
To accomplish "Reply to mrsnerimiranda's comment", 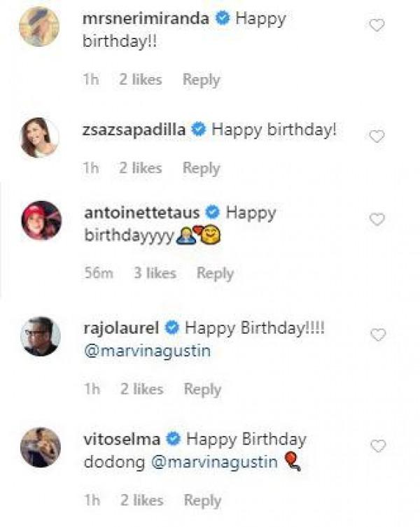I will pyautogui.click(x=201, y=80).
